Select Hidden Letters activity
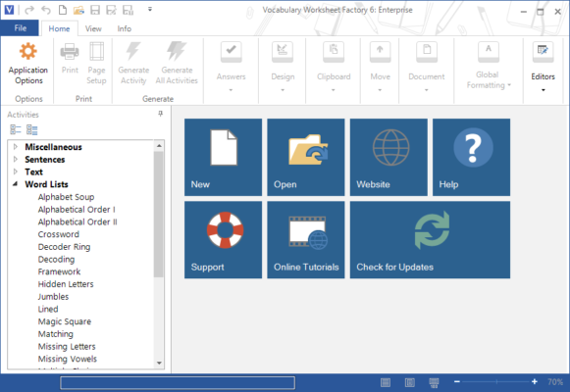The height and width of the screenshot is (392, 570). tap(66, 284)
